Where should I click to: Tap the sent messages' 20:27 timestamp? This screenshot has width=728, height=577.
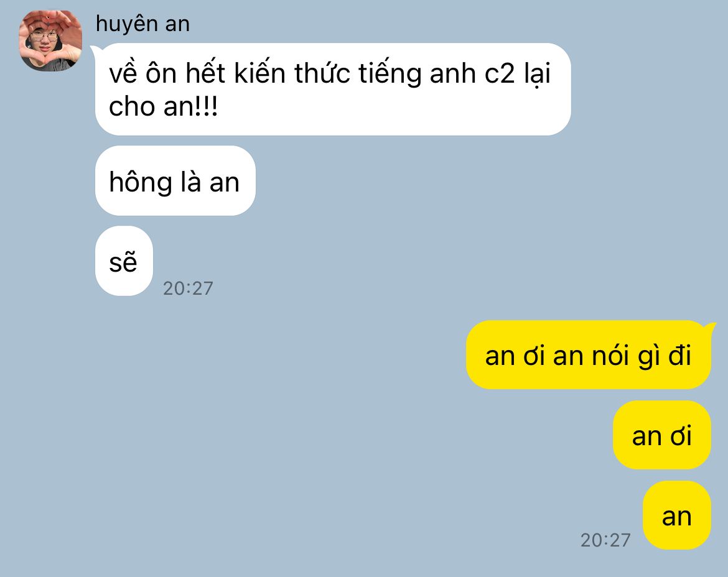(605, 540)
